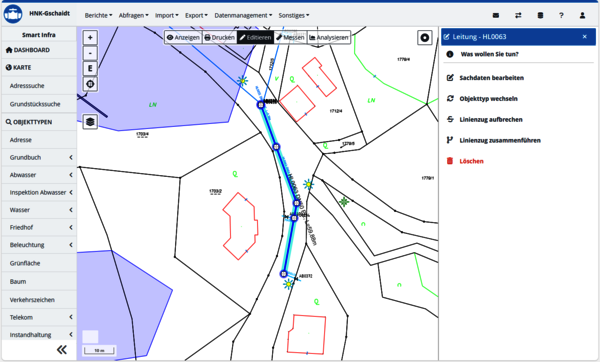Close the Leitung HL0063 panel
Image resolution: width=600 pixels, height=362 pixels.
584,37
